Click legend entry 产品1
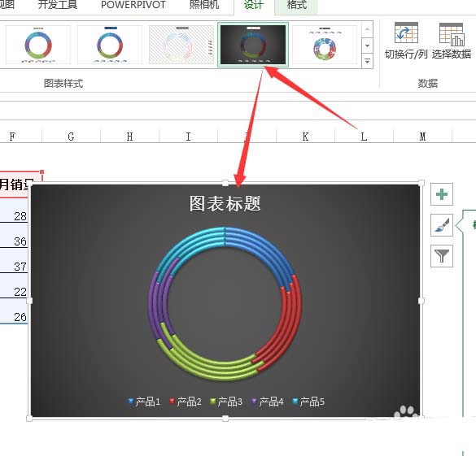476x456 pixels. coord(144,402)
